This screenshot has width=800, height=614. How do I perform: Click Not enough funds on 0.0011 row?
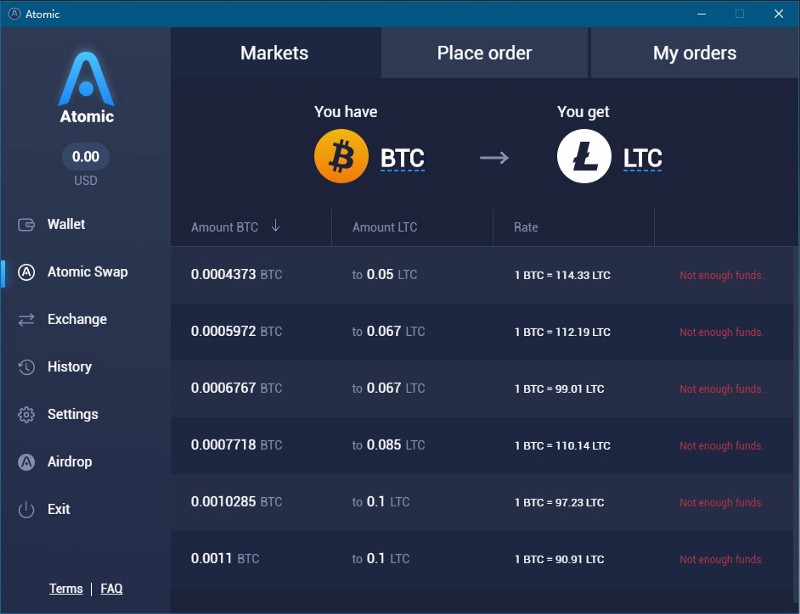[x=721, y=559]
